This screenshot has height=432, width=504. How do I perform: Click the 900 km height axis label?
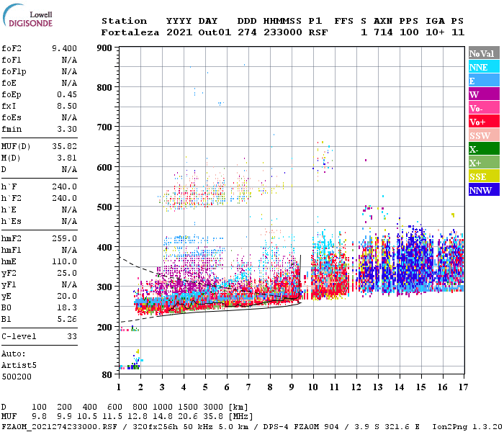104,48
